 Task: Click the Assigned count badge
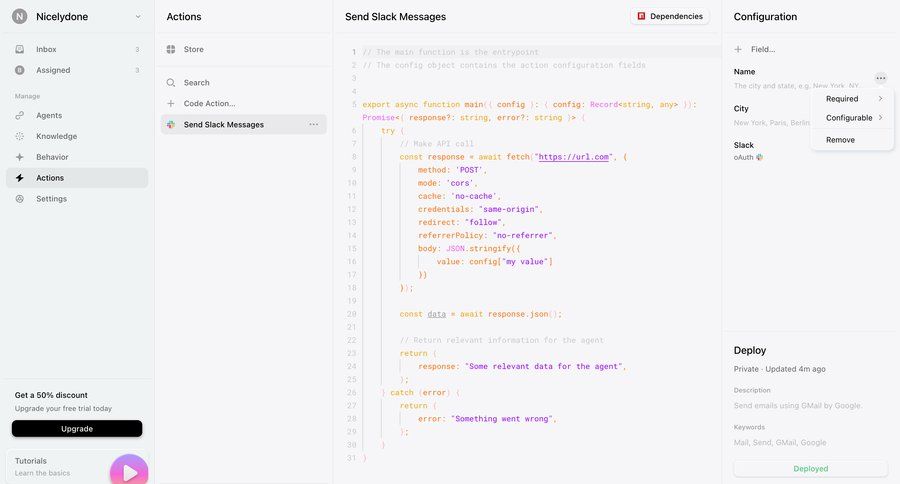pyautogui.click(x=137, y=70)
